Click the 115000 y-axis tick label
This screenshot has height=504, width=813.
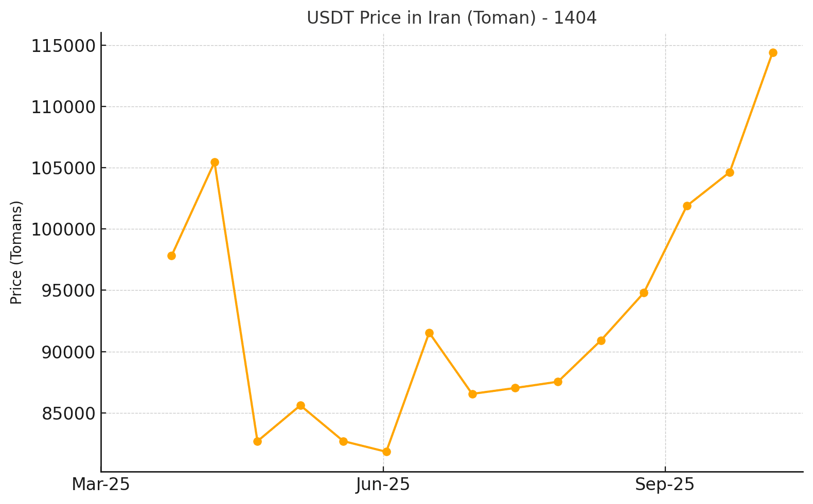point(63,46)
